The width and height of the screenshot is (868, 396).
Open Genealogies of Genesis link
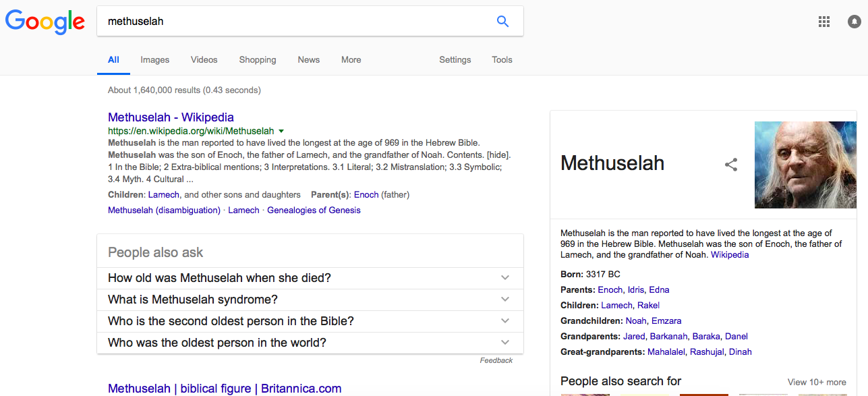(x=314, y=210)
